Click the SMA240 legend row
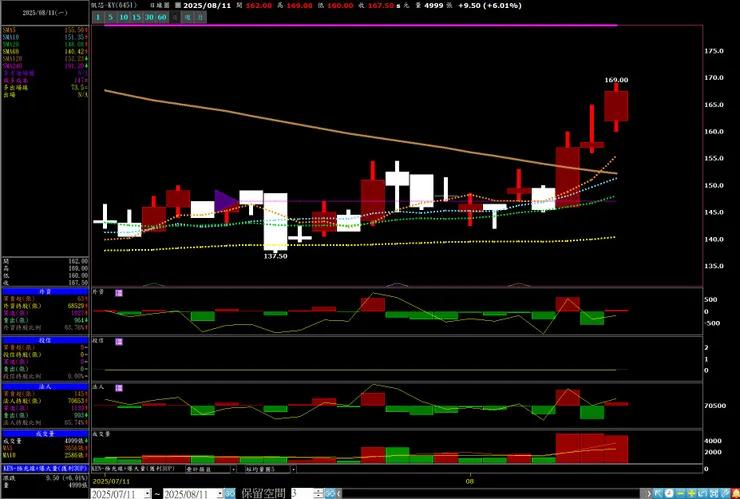 (x=45, y=66)
